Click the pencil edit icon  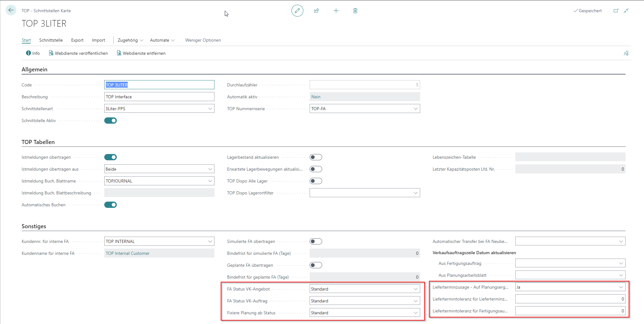click(297, 11)
